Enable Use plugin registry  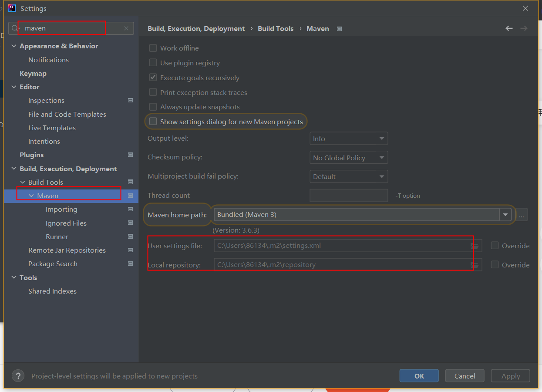tap(153, 63)
